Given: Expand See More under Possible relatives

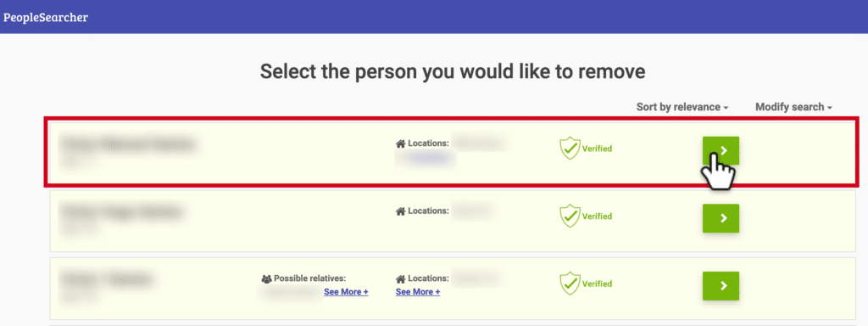Looking at the screenshot, I should [346, 292].
